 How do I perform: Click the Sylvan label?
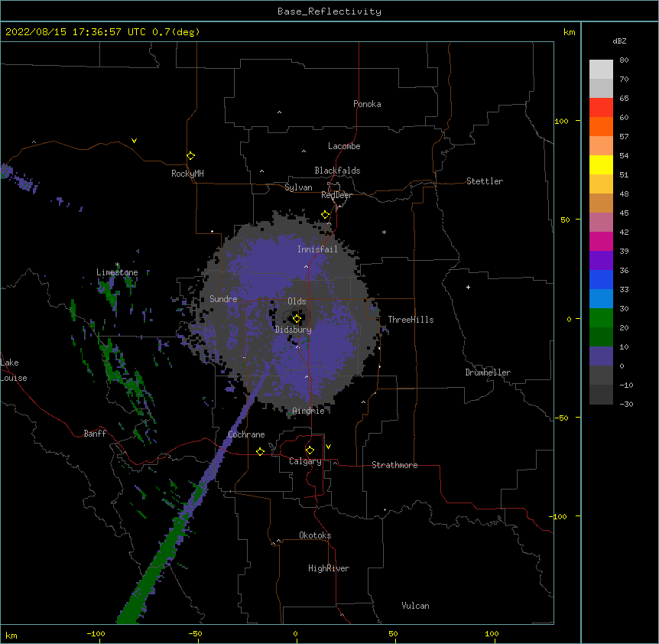pyautogui.click(x=298, y=187)
